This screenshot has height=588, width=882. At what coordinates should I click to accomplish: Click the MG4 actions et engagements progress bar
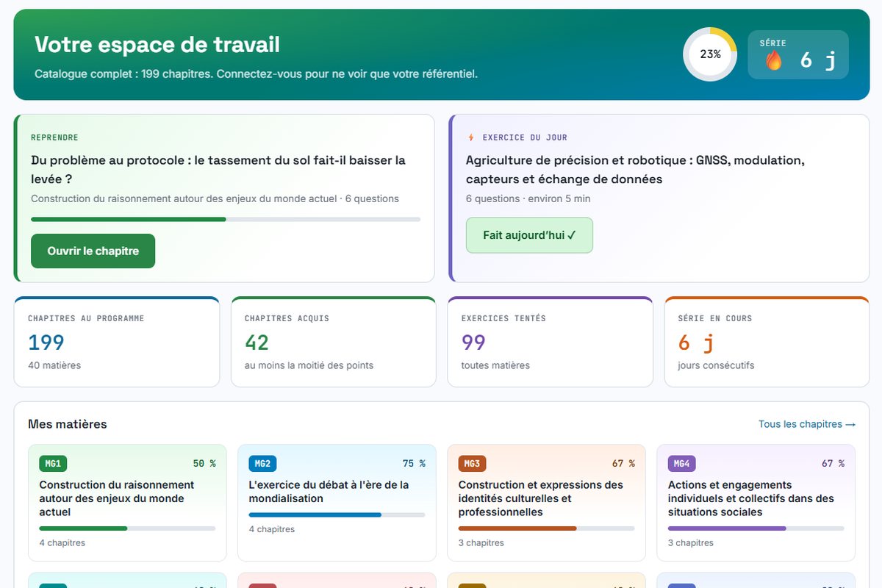tap(756, 528)
